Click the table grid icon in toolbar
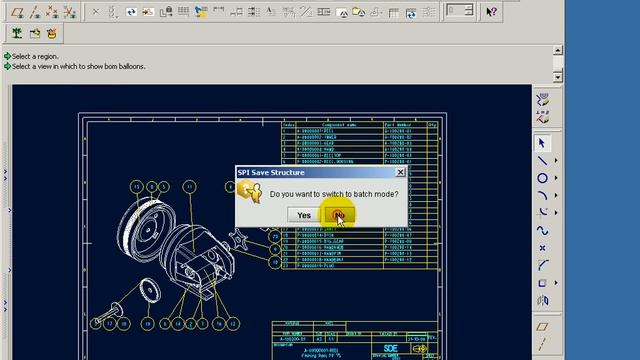 [x=183, y=12]
